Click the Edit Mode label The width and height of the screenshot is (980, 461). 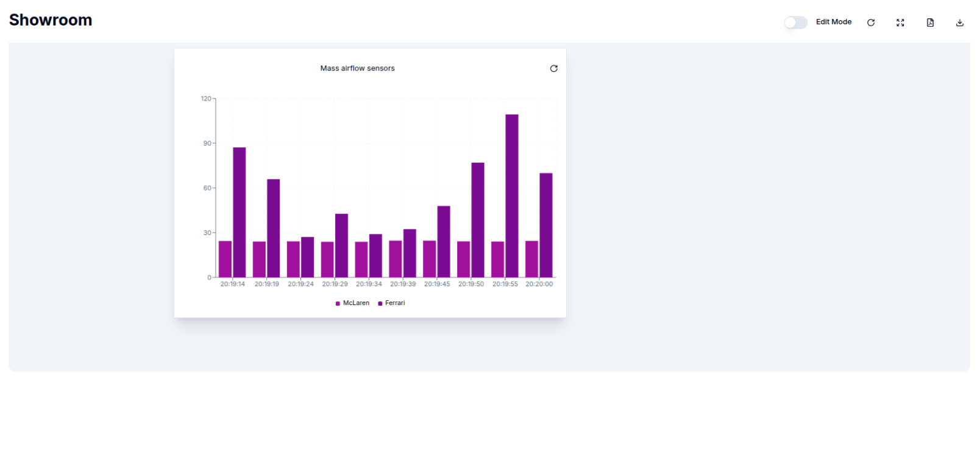(834, 22)
